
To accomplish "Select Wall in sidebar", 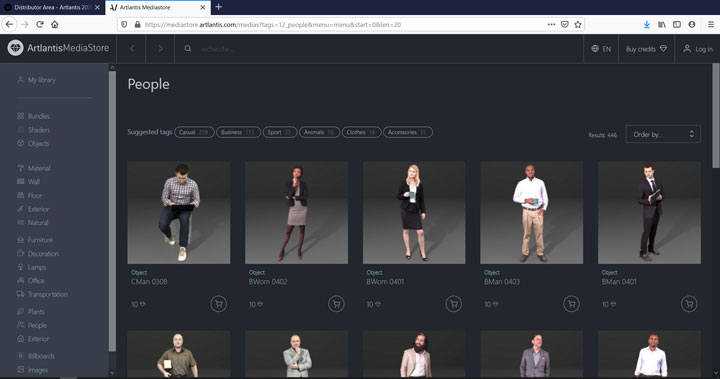I will click(x=28, y=181).
